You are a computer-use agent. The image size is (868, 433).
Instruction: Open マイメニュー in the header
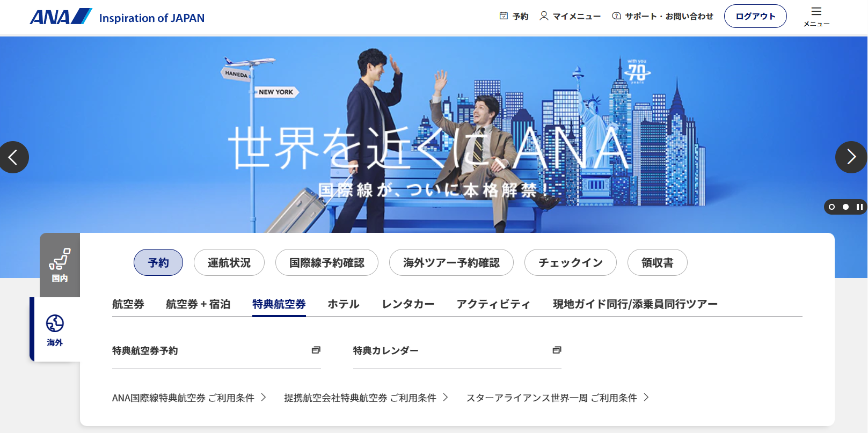(x=570, y=16)
